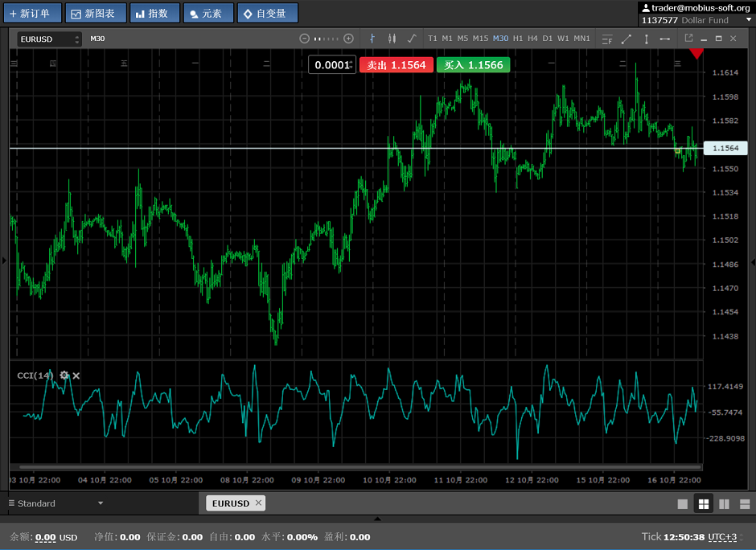
Task: Expand the bottom panel arrow
Action: pos(377,519)
